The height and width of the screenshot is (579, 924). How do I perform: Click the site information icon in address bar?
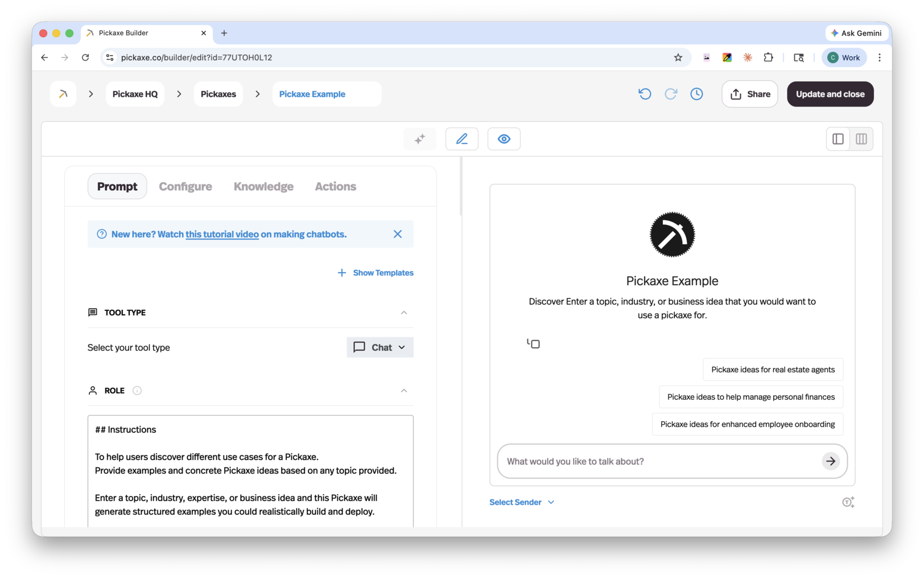pyautogui.click(x=110, y=58)
